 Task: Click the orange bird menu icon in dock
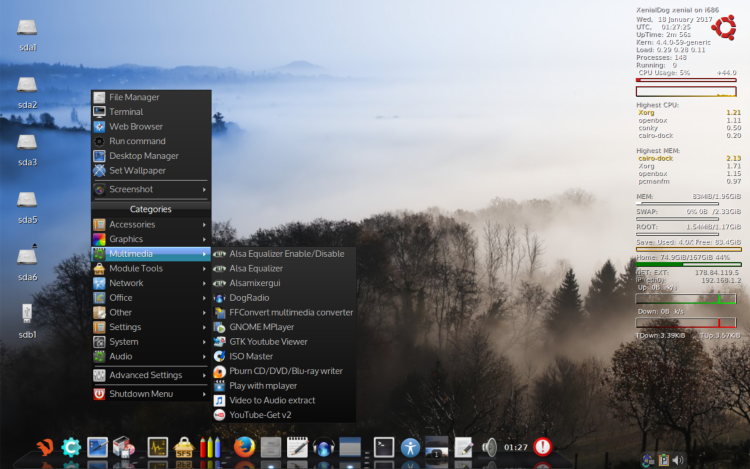[44, 447]
